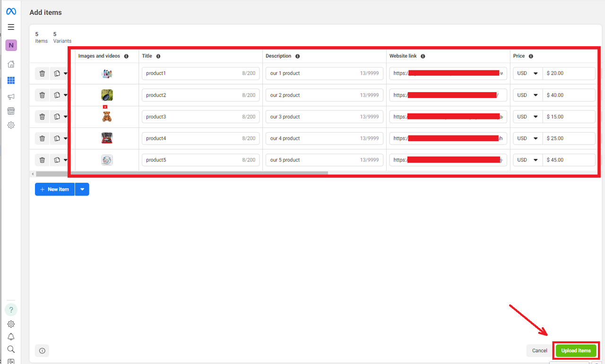Expand the hamburger navigation menu
Screen dimensions: 605x364
(11, 27)
